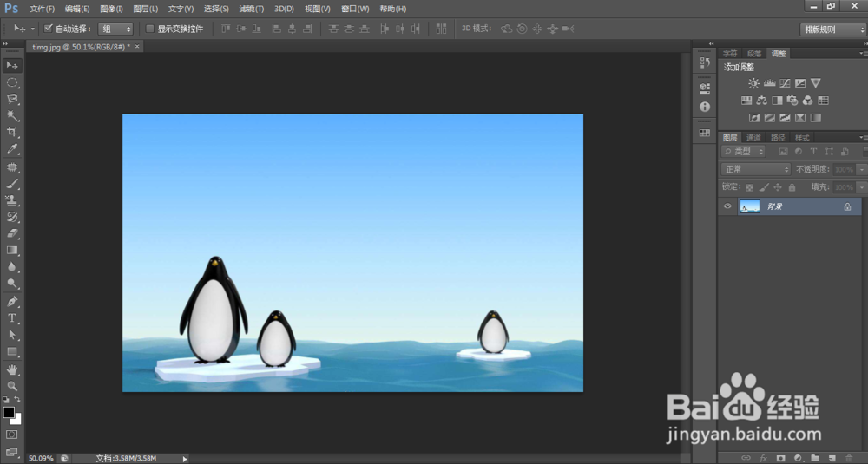
Task: Click the foreground color swatch
Action: pos(9,412)
